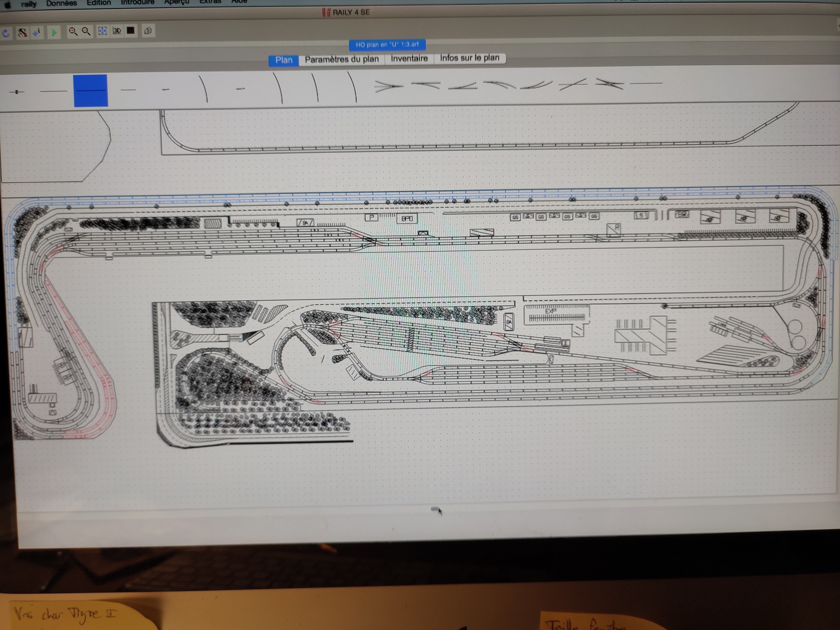840x630 pixels.
Task: Open the Paramètres du plan tab
Action: pyautogui.click(x=341, y=59)
